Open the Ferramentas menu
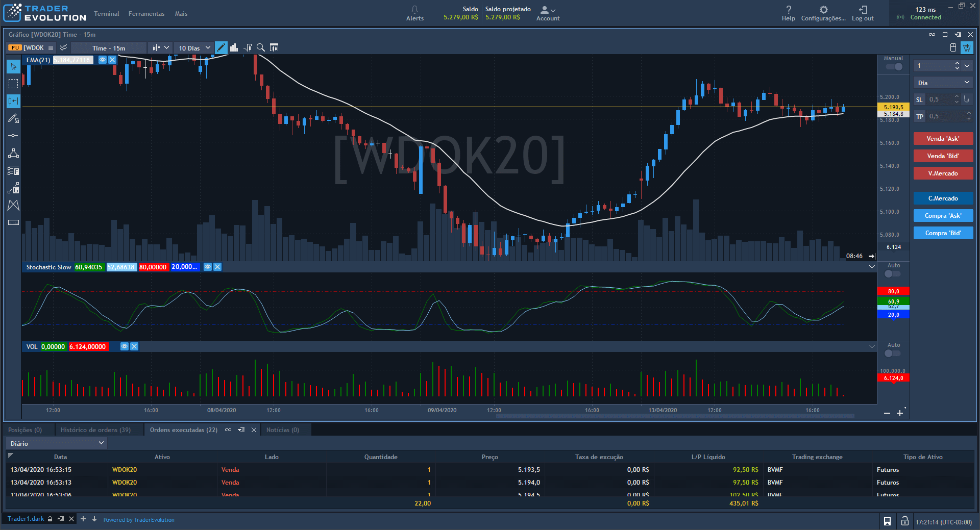This screenshot has width=980, height=530. 146,14
